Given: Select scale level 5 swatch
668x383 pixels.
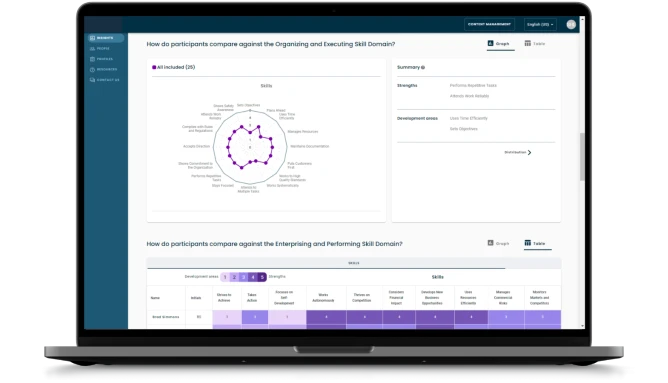Looking at the screenshot, I should 262,277.
